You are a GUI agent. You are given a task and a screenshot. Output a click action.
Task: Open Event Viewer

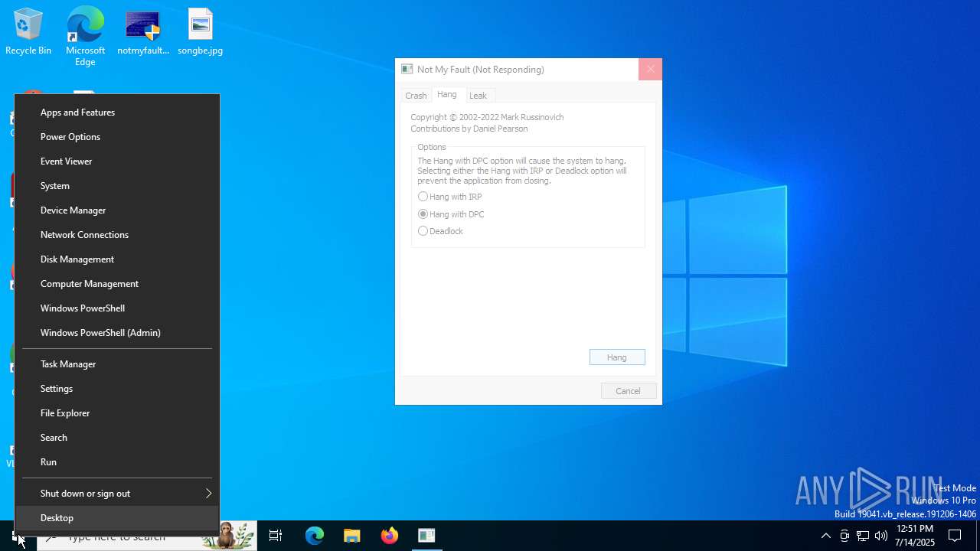[x=117, y=161]
